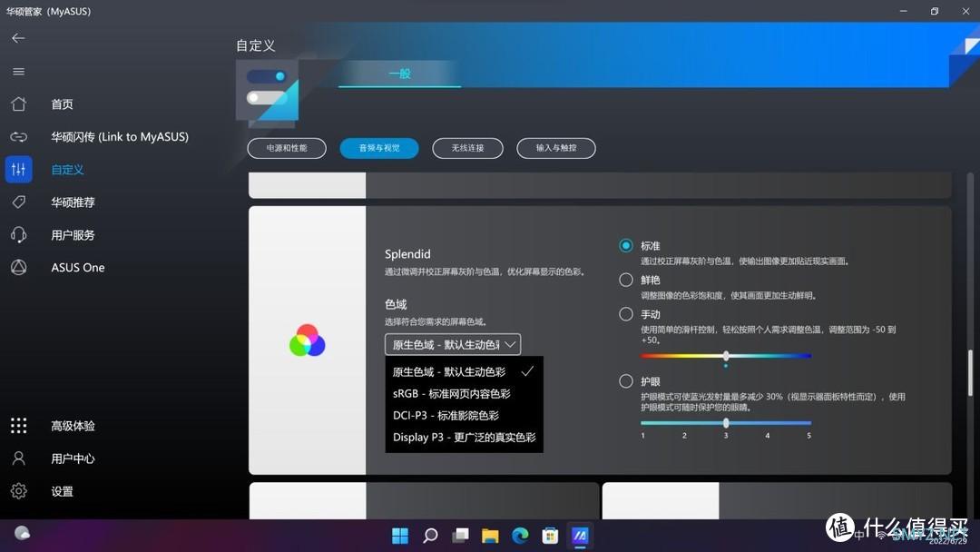Open the 高级体验 grid icon
The width and height of the screenshot is (980, 552).
click(x=19, y=426)
